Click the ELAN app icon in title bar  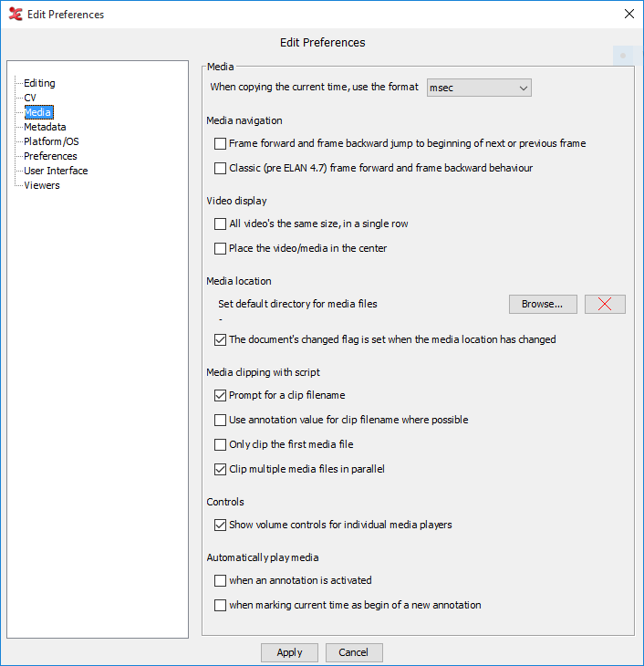[x=15, y=14]
